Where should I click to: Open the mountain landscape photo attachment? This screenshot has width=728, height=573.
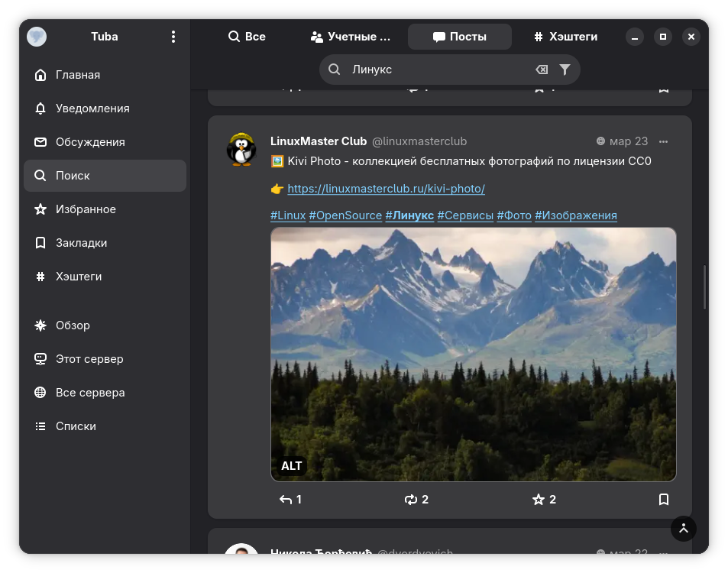point(473,354)
